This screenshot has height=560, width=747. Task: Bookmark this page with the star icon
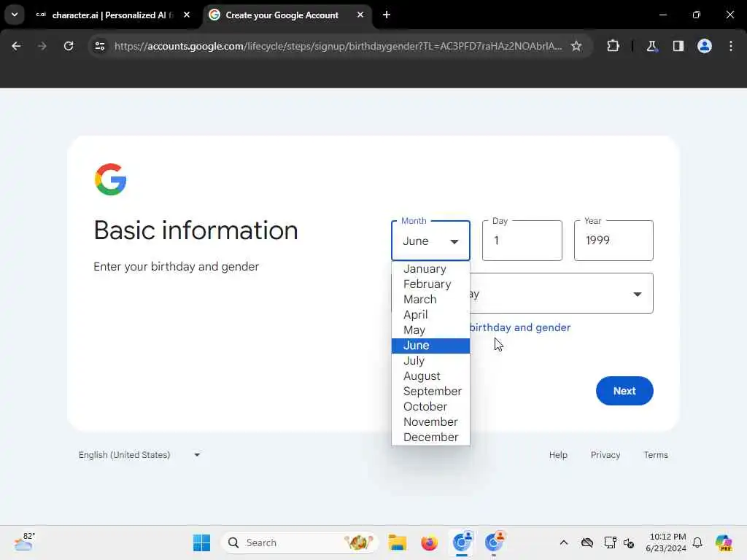(576, 46)
